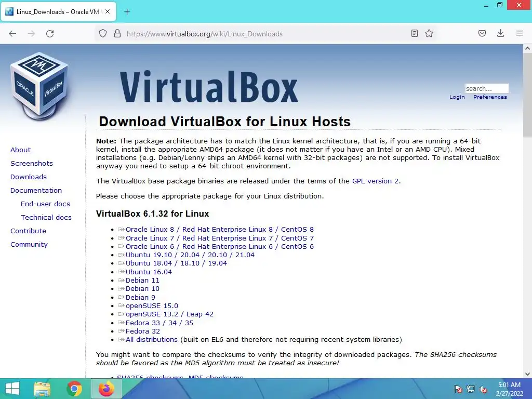532x399 pixels.
Task: Click the vertical scrollbar thumb
Action: (x=527, y=95)
